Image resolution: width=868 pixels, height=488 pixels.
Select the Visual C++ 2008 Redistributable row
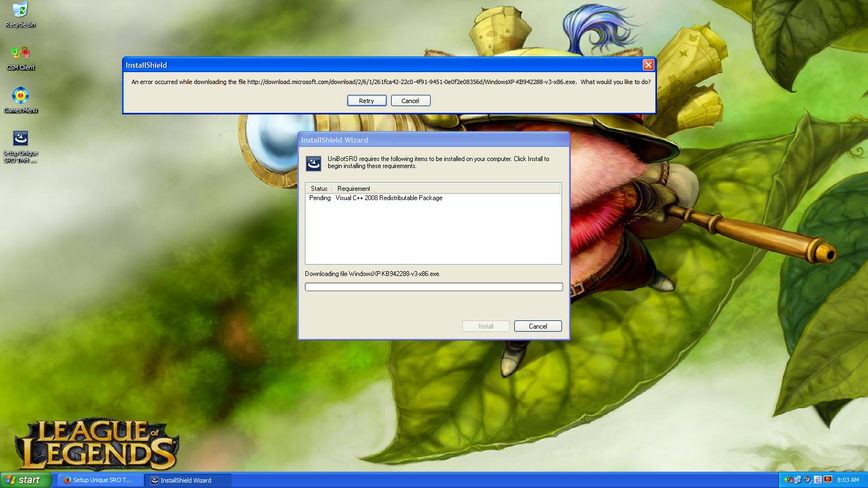coord(433,198)
